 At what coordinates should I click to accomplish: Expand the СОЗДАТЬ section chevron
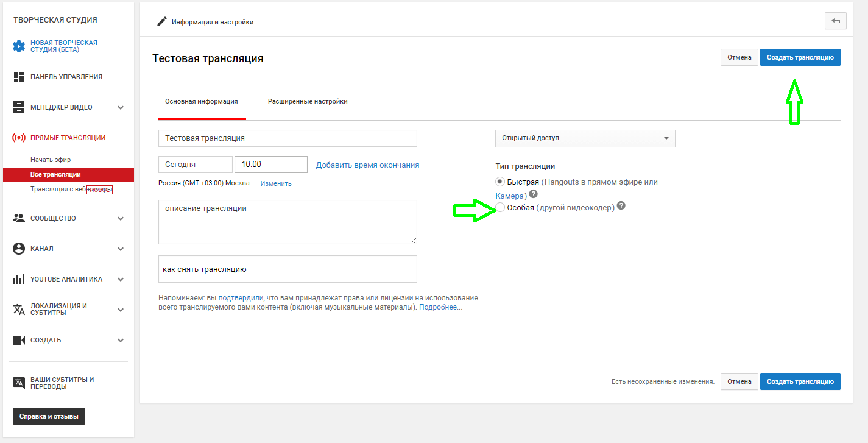[121, 341]
